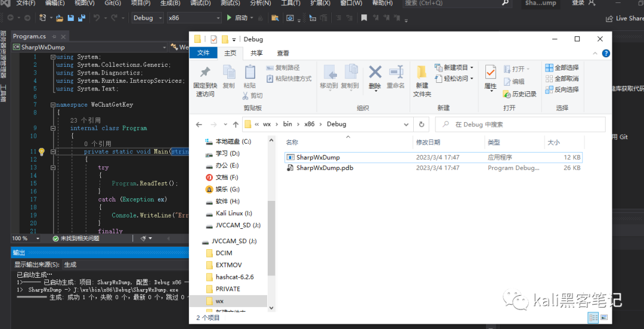
Task: Open the blue 文件 tab in Explorer
Action: coord(203,53)
